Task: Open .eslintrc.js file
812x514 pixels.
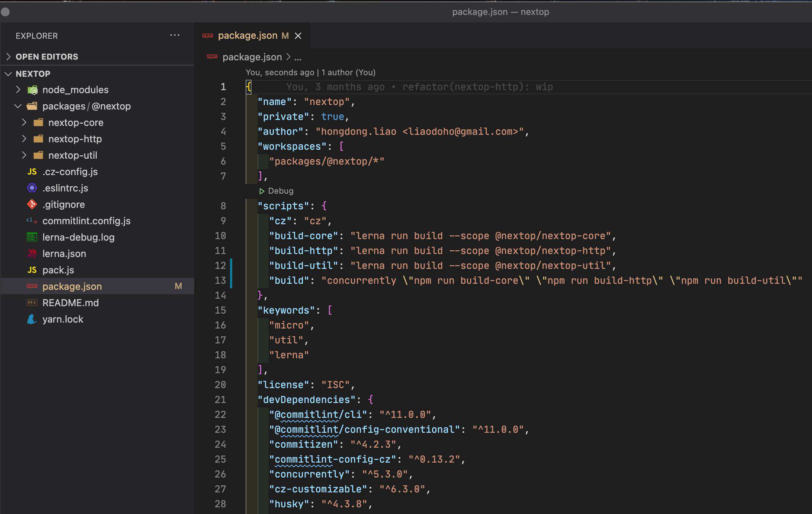Action: coord(65,188)
